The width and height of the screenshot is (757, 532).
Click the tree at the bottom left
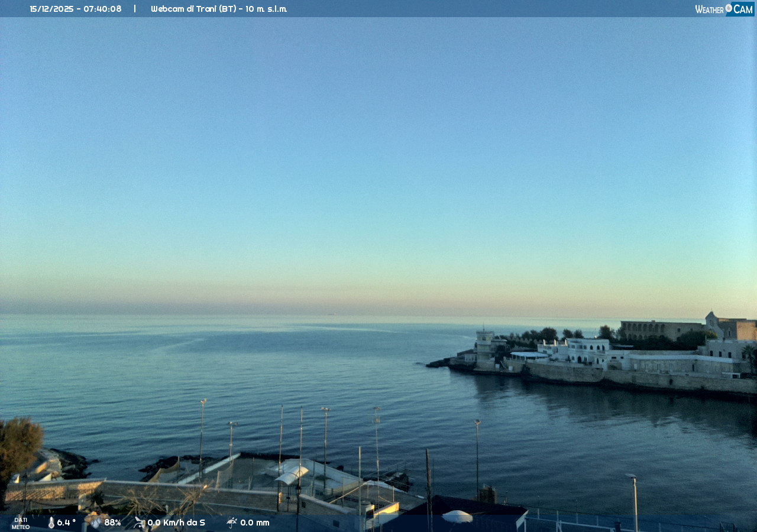pos(19,443)
